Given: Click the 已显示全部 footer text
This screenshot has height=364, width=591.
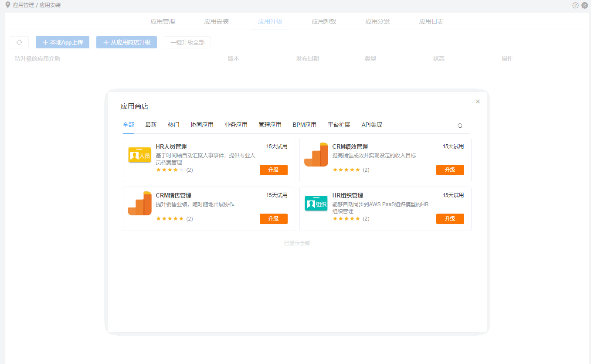Looking at the screenshot, I should click(297, 243).
